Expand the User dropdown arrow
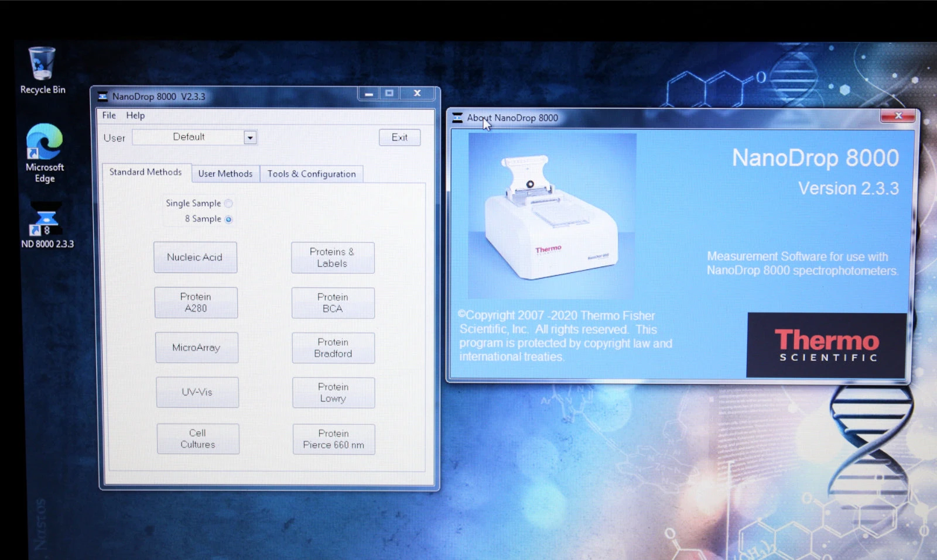This screenshot has height=560, width=937. click(250, 138)
